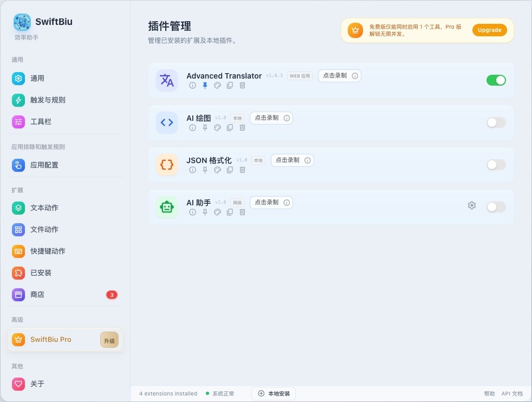The image size is (532, 402).
Task: Click the 网络 tag on AI 助手
Action: [x=237, y=203]
